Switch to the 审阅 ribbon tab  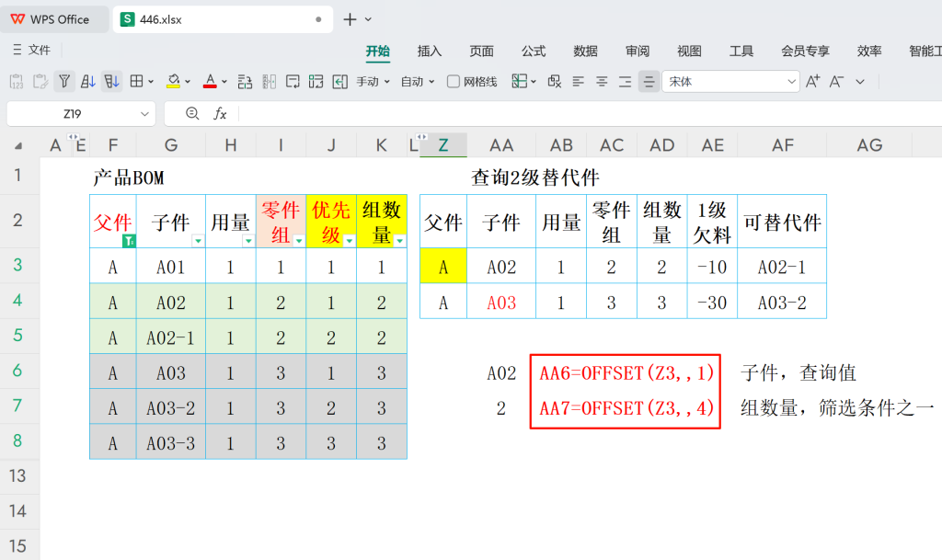point(638,51)
